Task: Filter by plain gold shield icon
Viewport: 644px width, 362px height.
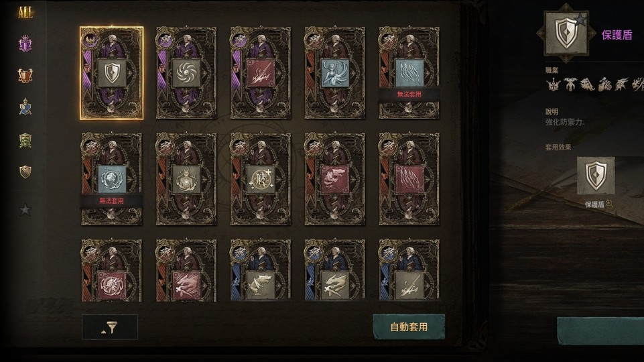Action: pos(25,172)
